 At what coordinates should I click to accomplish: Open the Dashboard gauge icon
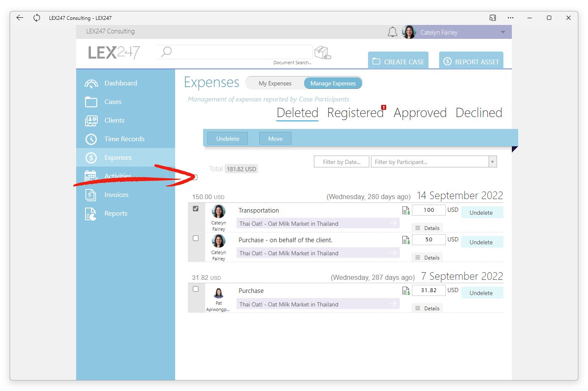[91, 83]
